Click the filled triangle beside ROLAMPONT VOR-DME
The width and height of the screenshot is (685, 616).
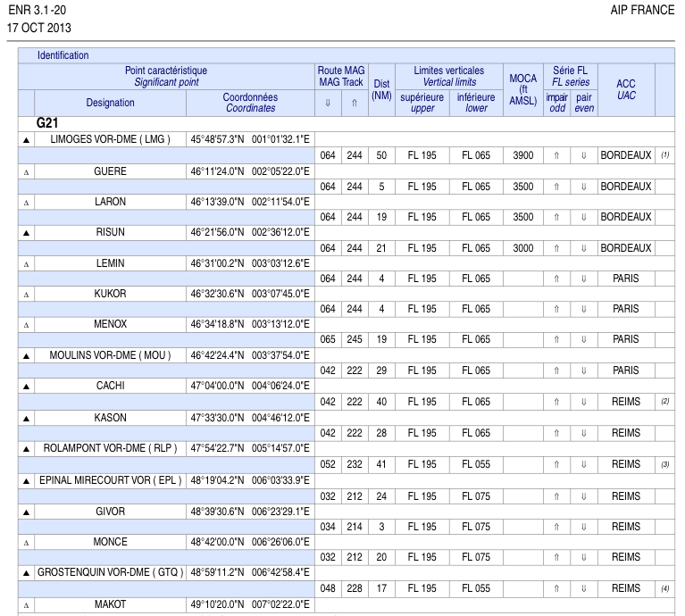pyautogui.click(x=26, y=449)
